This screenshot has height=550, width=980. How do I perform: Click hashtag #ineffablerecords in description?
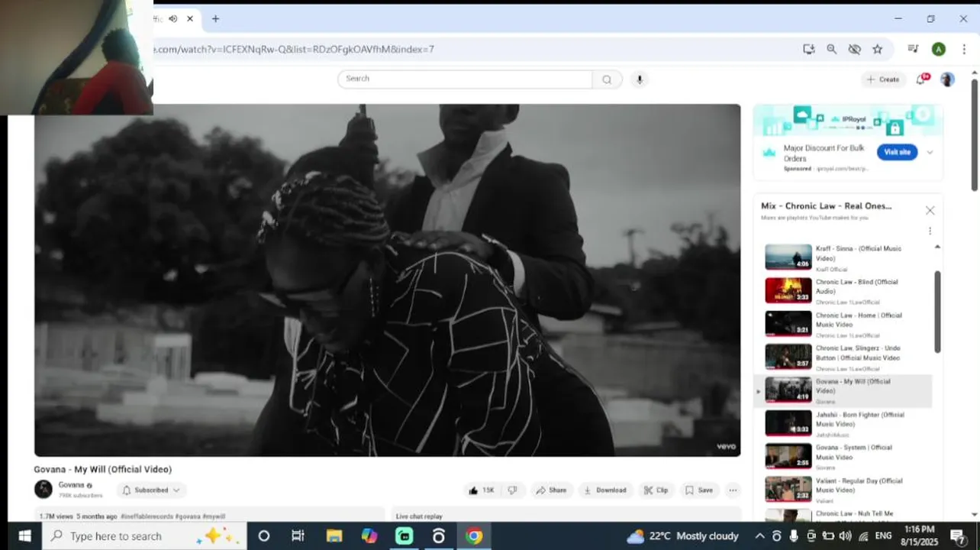147,516
